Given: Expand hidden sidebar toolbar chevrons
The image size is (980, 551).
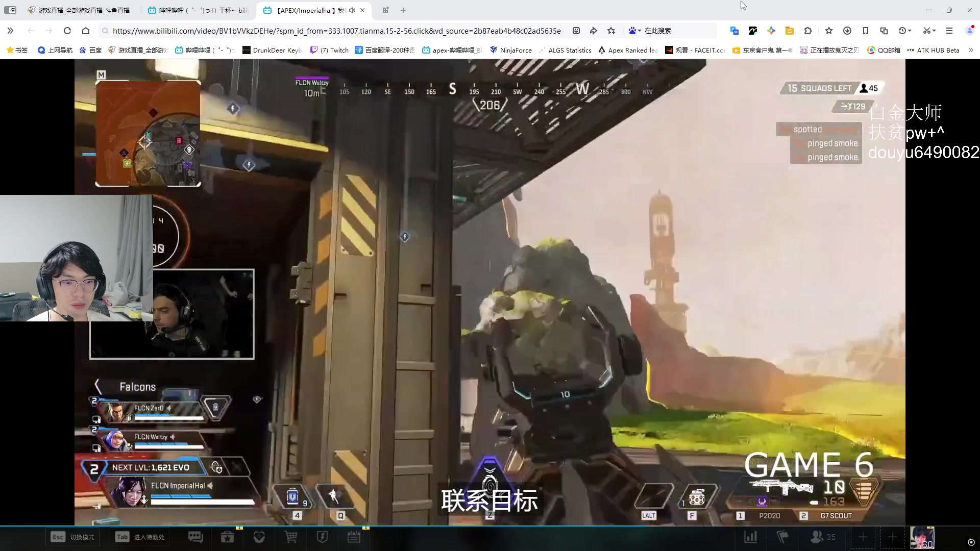Looking at the screenshot, I should point(10,31).
